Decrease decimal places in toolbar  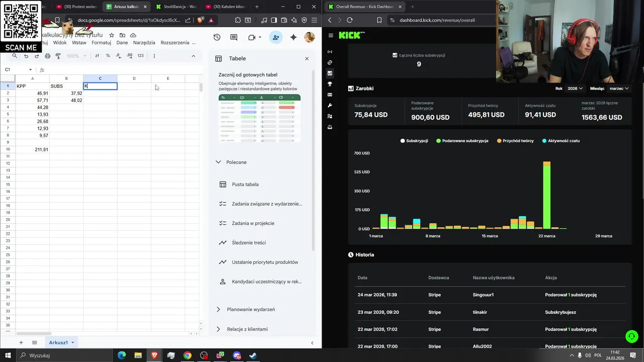coord(119,56)
